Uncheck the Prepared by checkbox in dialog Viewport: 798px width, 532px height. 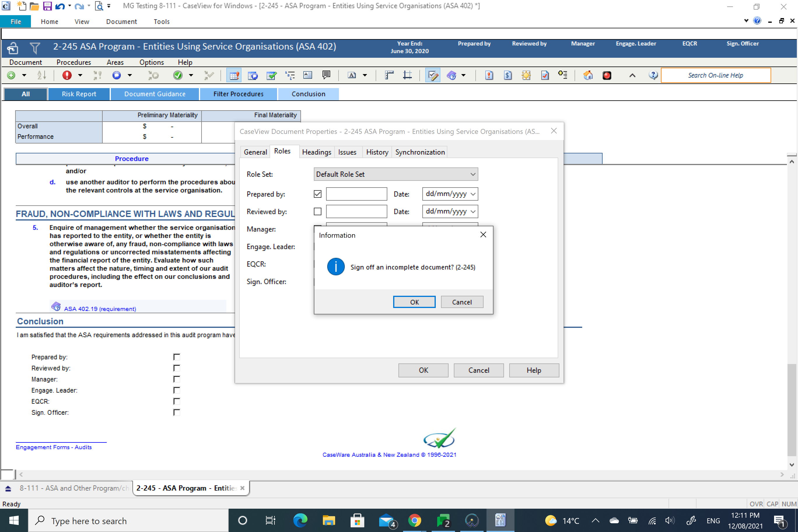pyautogui.click(x=318, y=194)
